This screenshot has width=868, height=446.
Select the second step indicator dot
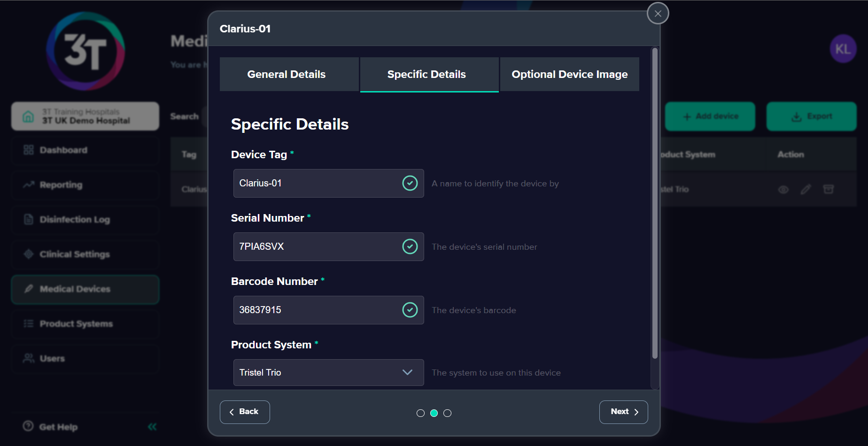tap(434, 413)
